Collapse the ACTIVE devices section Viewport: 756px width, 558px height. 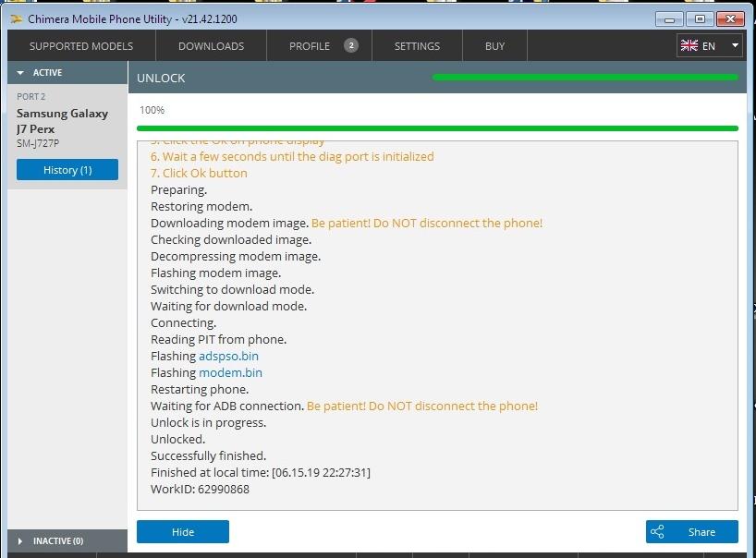coord(67,73)
